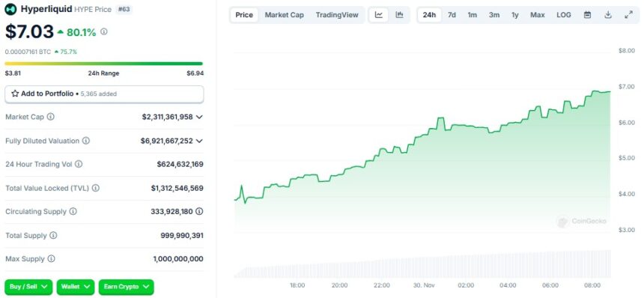Viewport: 644px width, 298px height.
Task: Expand chart to fullscreen icon
Action: point(628,15)
